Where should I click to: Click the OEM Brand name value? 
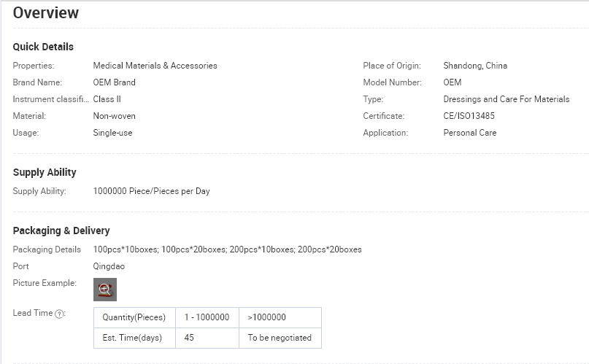click(x=114, y=82)
